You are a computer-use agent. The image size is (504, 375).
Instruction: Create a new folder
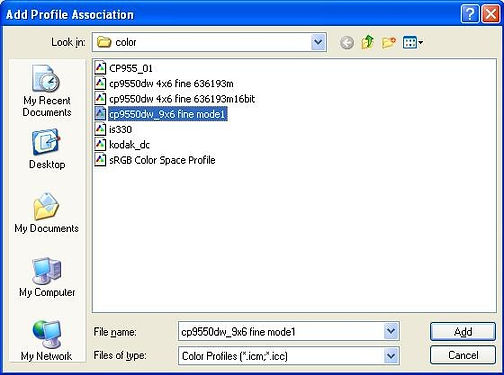[389, 42]
